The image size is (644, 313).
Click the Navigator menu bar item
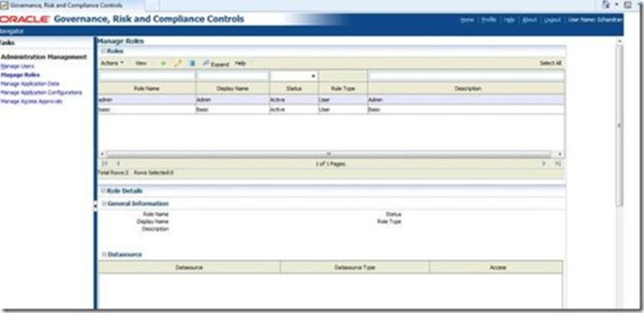point(12,31)
